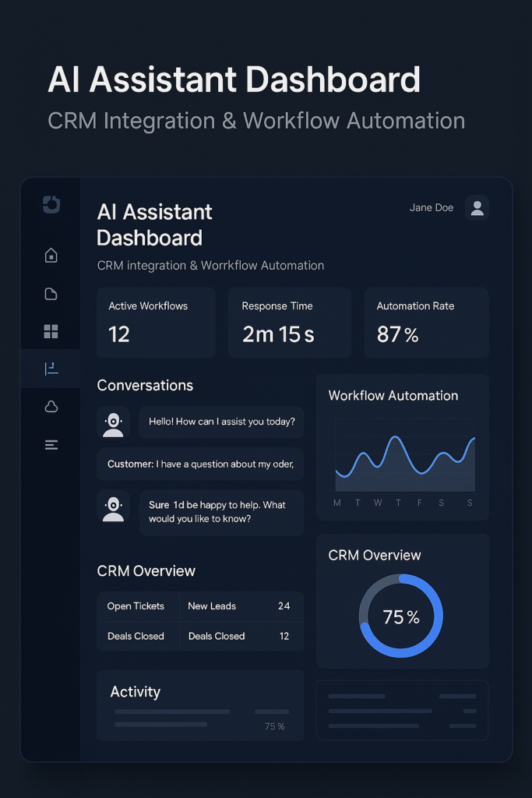Click the user profile avatar icon
Viewport: 532px width, 798px height.
477,208
